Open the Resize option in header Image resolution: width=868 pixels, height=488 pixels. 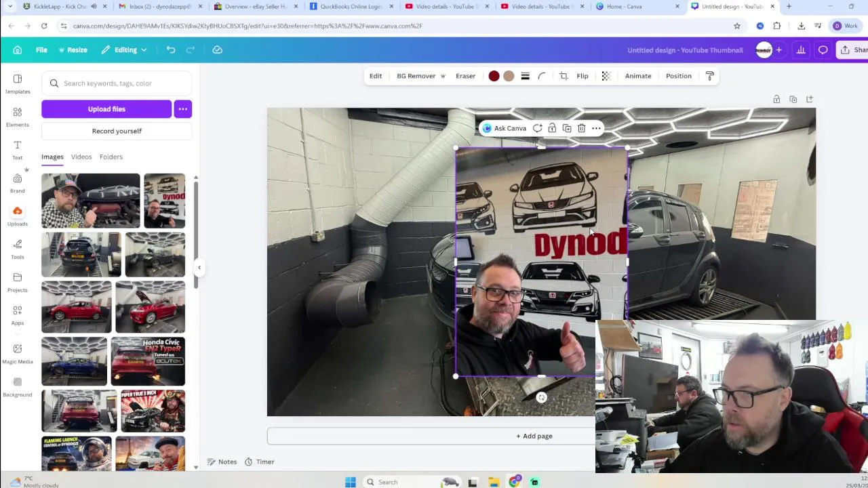point(73,49)
